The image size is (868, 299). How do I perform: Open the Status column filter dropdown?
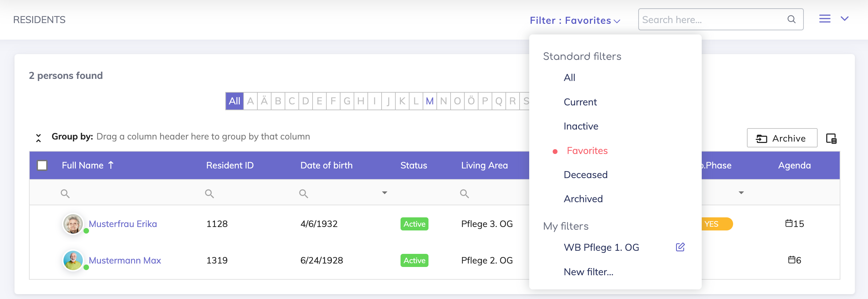384,193
